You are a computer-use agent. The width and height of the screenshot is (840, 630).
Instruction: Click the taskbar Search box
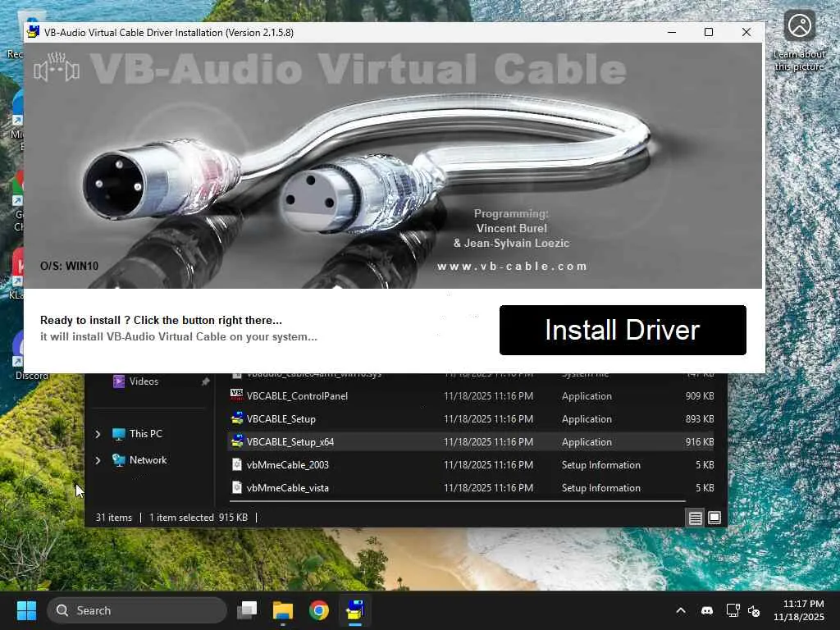(137, 610)
